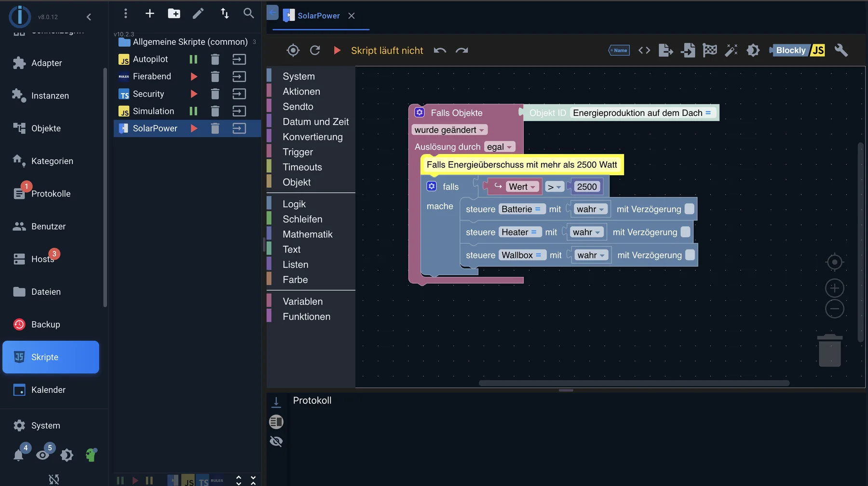Screen dimensions: 868x486
Task: Open the scripts list three-dot menu
Action: point(125,14)
